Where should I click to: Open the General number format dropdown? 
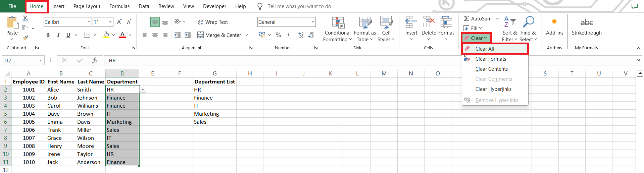click(313, 22)
